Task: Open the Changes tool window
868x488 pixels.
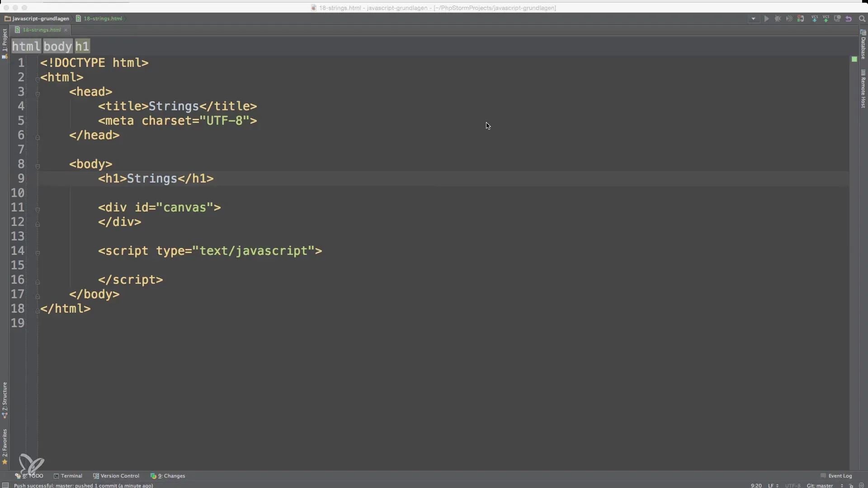Action: click(168, 476)
